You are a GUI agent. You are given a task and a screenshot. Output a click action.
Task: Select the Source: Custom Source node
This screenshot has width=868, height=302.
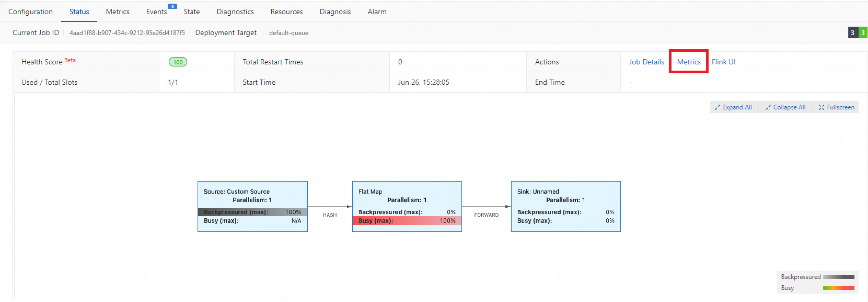(x=252, y=206)
